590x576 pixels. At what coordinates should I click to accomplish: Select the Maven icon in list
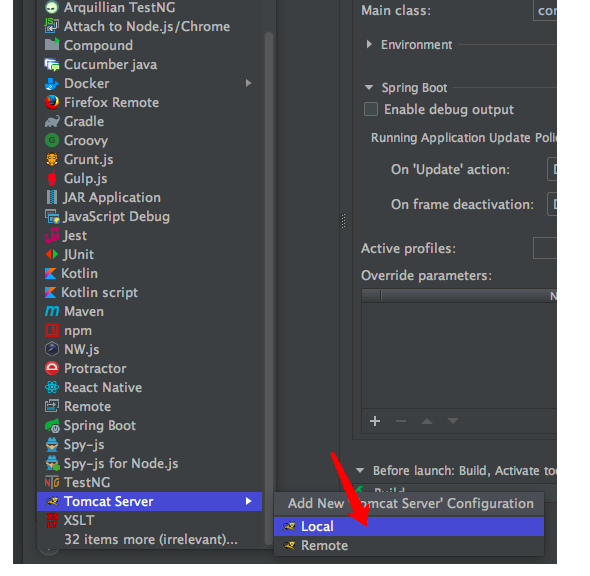[52, 311]
